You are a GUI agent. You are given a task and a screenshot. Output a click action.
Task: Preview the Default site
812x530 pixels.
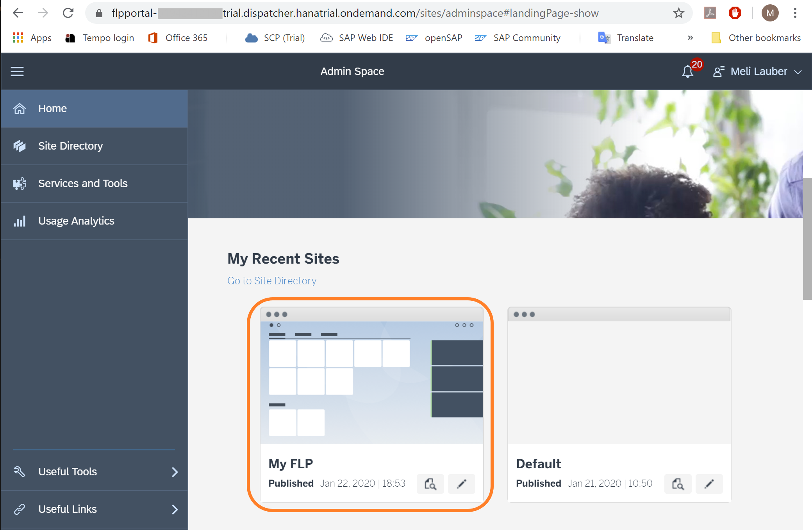tap(678, 484)
